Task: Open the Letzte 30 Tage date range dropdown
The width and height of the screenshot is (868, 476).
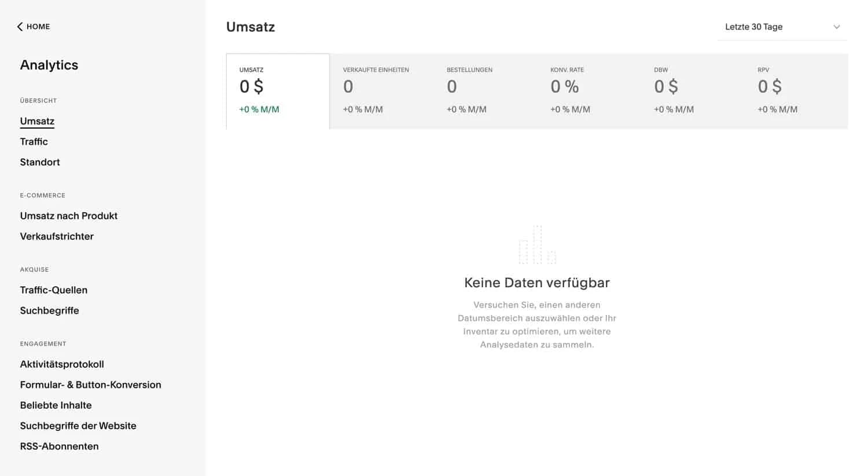Action: (x=753, y=27)
